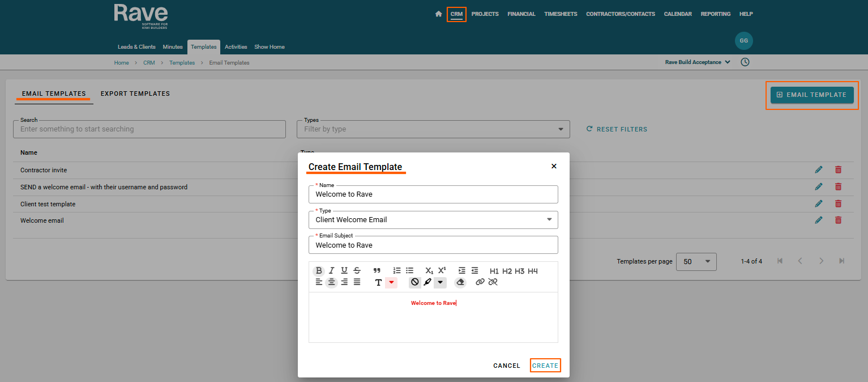
Task: Click the Email Template add button
Action: click(x=812, y=95)
